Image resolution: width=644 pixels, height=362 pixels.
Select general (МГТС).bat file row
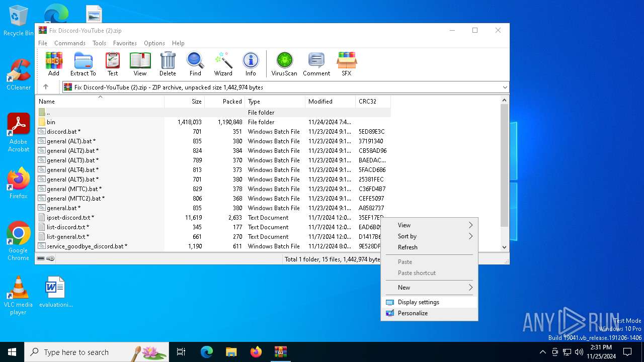point(213,189)
